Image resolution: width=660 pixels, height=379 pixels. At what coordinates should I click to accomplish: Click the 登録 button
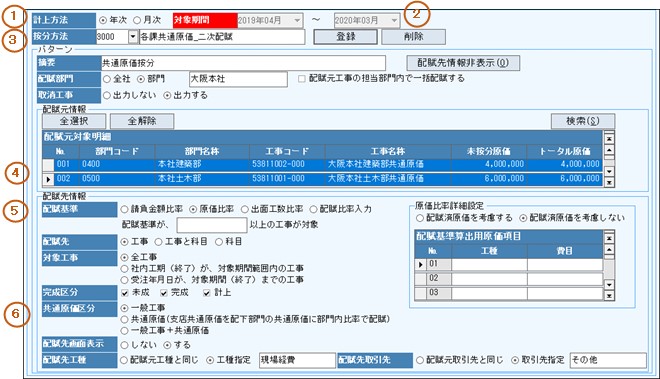(x=346, y=37)
